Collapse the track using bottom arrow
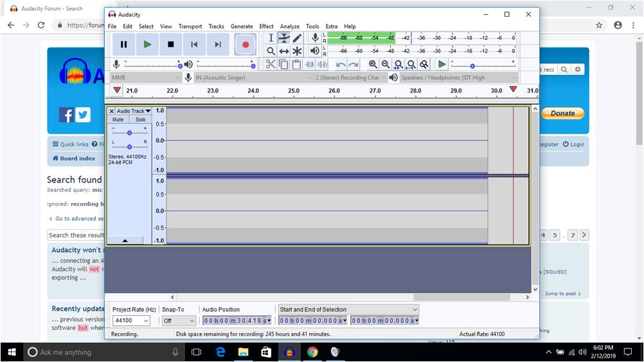 [125, 241]
